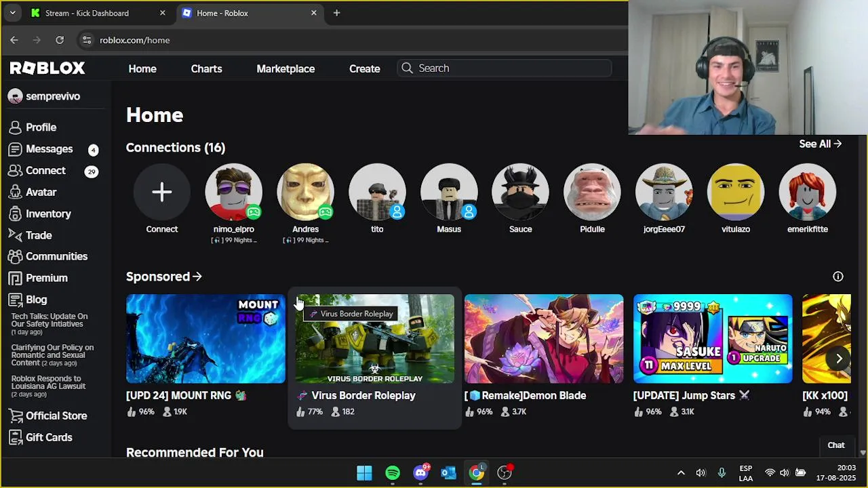Open Create in top navigation
The height and width of the screenshot is (488, 868).
365,68
